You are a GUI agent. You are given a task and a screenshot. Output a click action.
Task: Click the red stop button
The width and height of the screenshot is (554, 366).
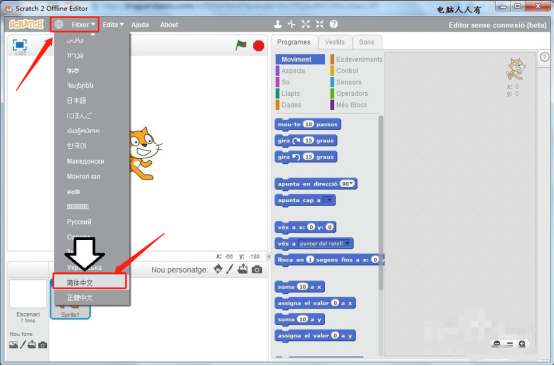259,46
